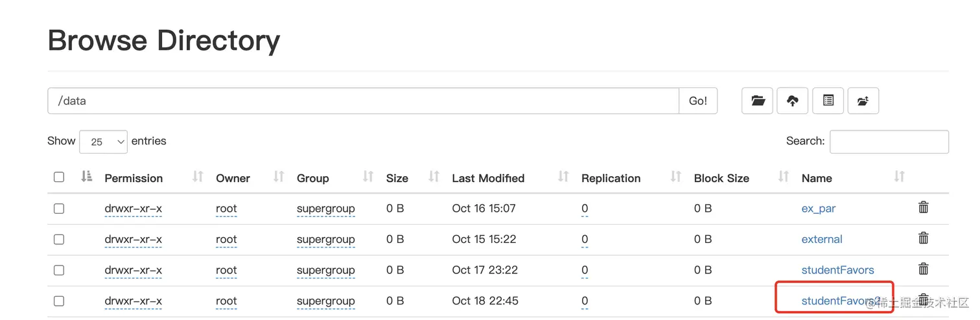Focus the Search text box
This screenshot has width=980, height=320.
[x=889, y=141]
